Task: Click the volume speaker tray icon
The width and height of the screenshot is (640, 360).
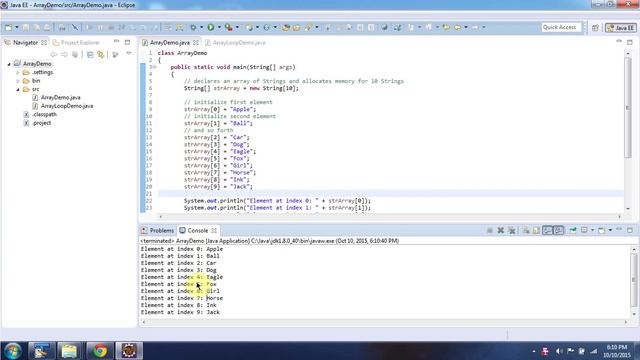Action: click(x=559, y=351)
